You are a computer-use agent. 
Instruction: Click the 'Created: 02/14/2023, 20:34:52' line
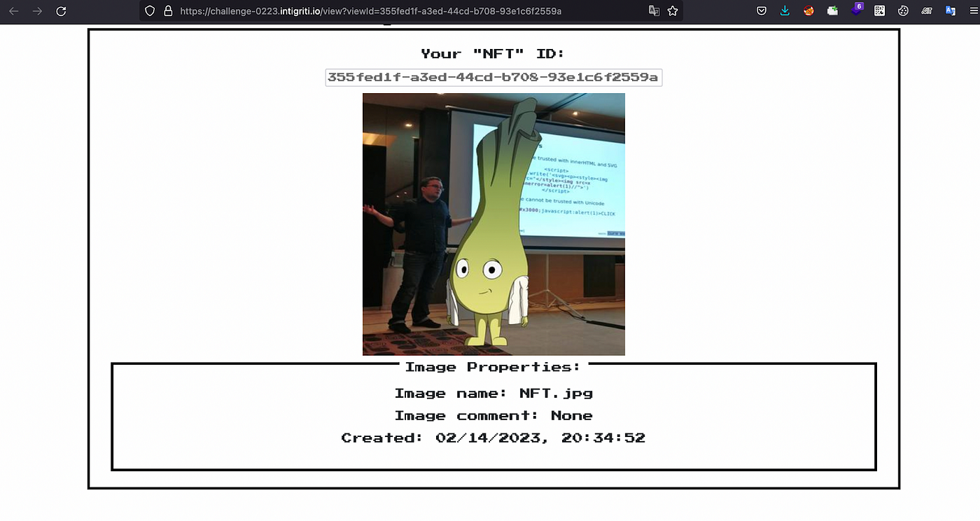[493, 438]
